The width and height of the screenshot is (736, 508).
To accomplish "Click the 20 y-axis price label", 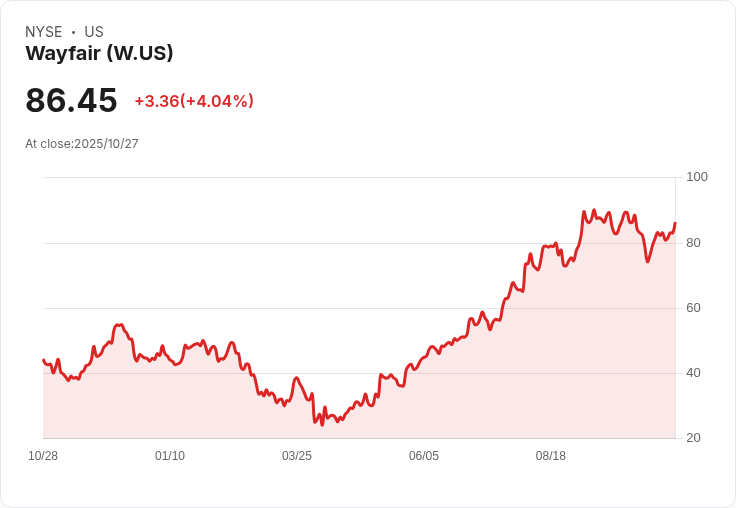I will (693, 438).
